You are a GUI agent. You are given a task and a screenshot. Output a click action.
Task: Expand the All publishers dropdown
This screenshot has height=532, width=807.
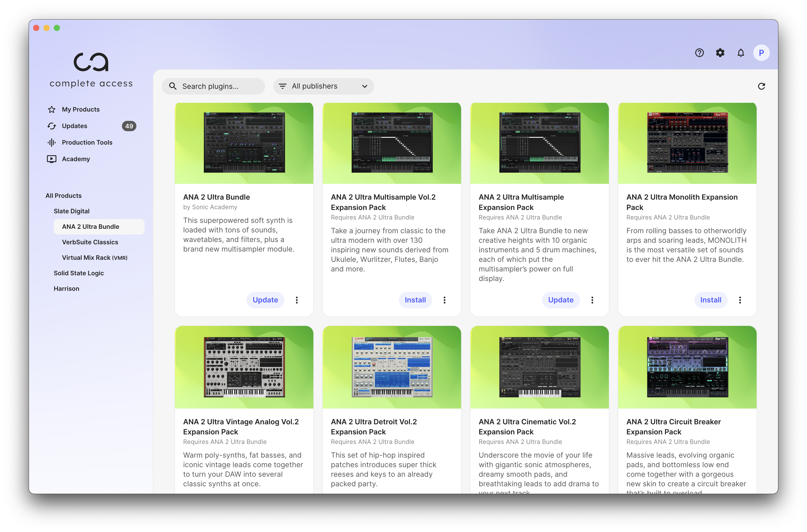(x=323, y=86)
